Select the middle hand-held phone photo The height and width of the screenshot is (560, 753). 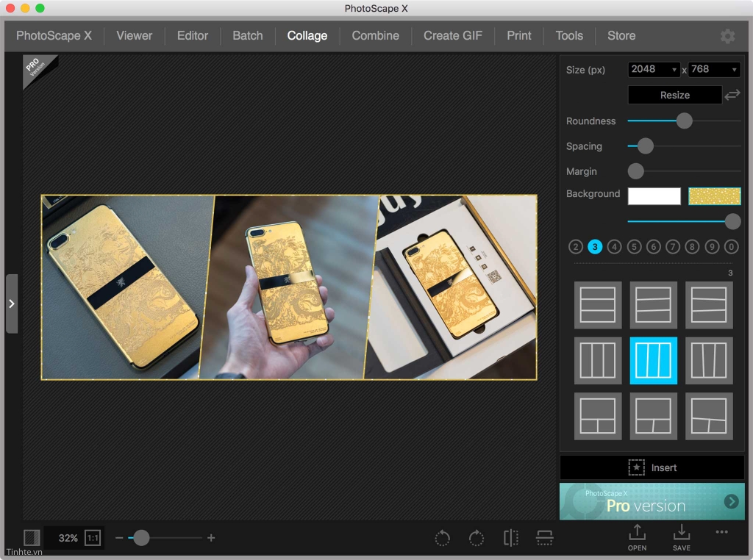288,287
